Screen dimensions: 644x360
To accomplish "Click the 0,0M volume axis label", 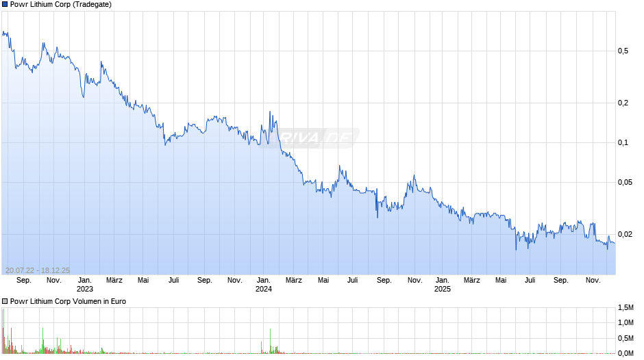I will click(x=626, y=353).
